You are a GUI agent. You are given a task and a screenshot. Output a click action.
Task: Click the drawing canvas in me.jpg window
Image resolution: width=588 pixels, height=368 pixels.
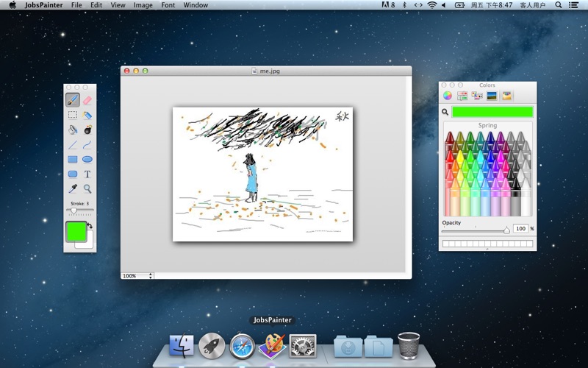pos(262,174)
